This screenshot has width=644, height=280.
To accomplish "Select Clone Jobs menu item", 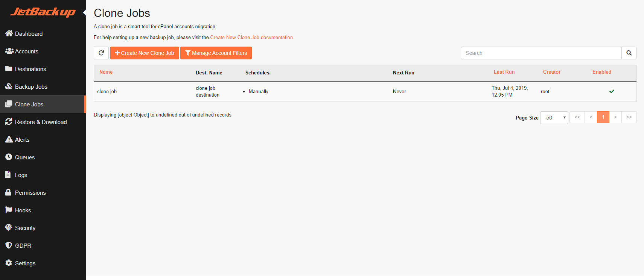I will point(43,104).
